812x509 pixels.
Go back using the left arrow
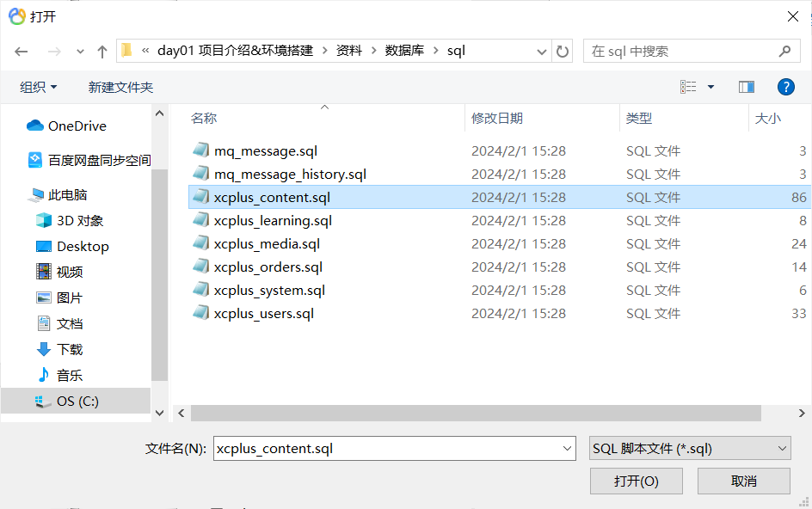pyautogui.click(x=22, y=52)
